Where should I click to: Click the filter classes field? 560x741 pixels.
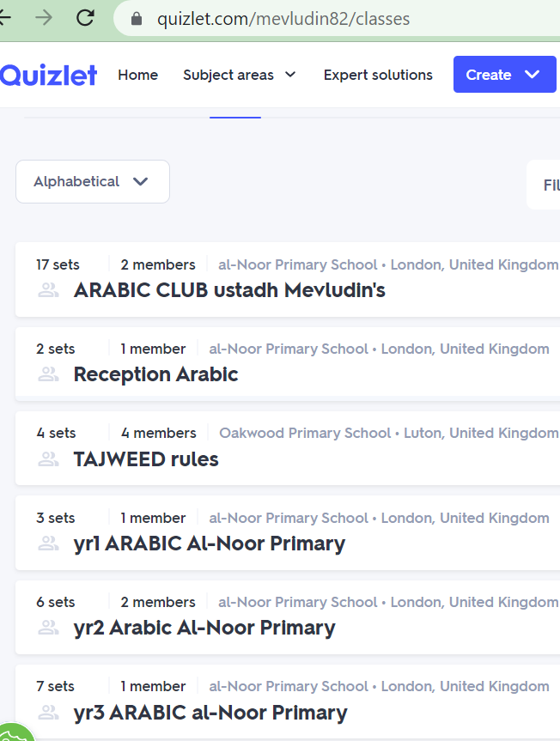(544, 185)
